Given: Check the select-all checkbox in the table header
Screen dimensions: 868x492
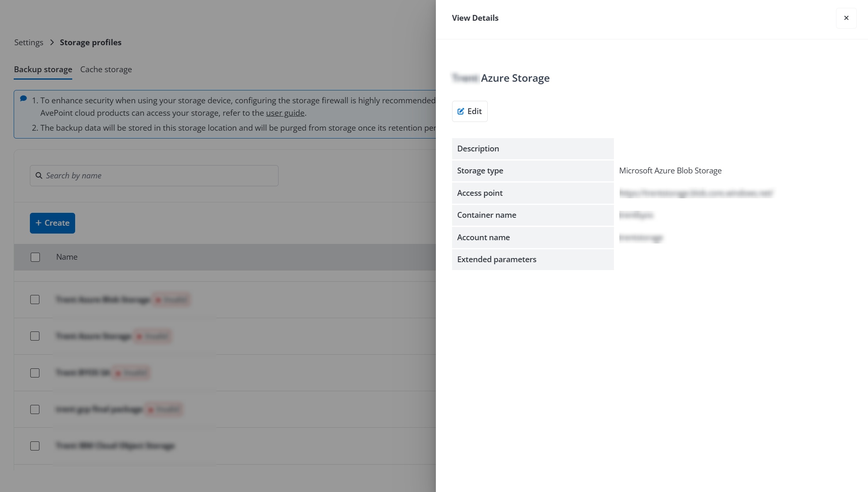Looking at the screenshot, I should click(35, 257).
